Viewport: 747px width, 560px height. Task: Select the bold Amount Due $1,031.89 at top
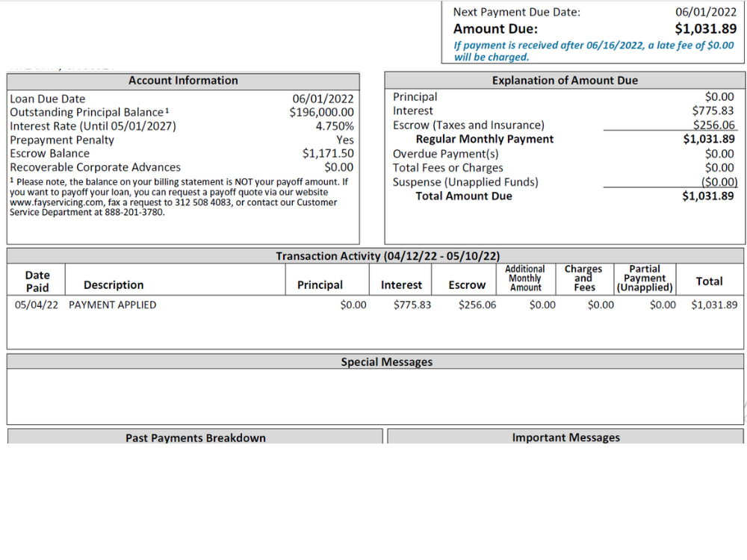pos(706,28)
